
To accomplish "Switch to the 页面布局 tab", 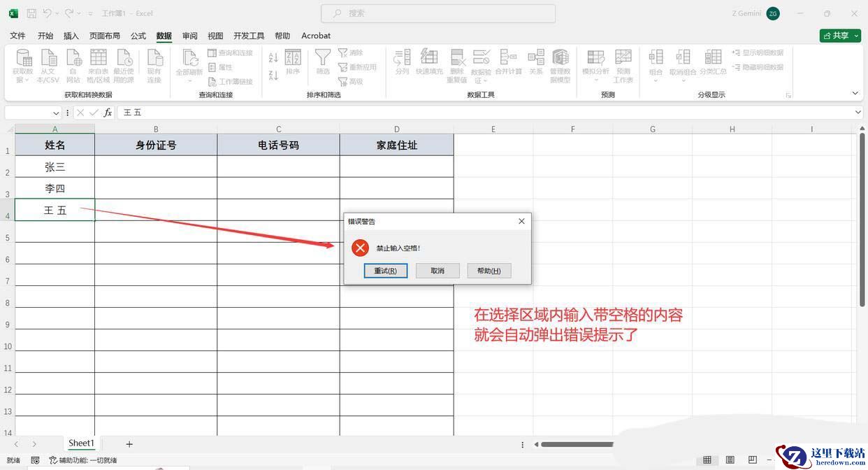I will pyautogui.click(x=105, y=36).
